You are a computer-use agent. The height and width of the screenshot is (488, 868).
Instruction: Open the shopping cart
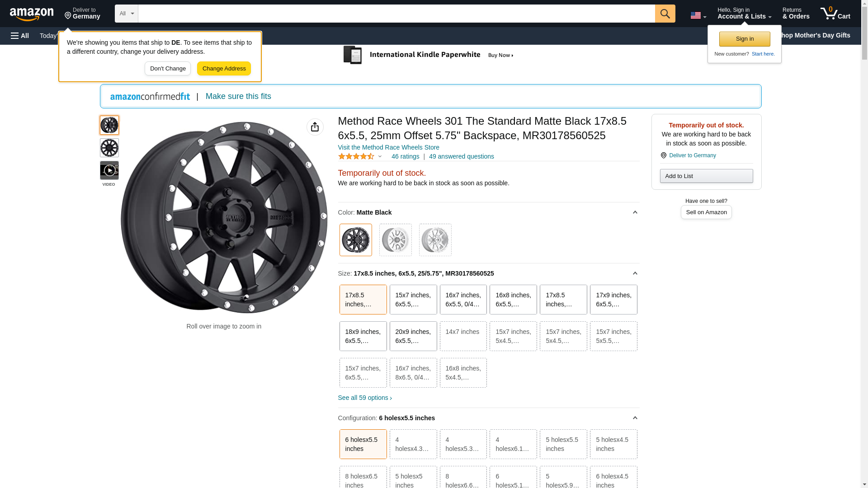(835, 14)
